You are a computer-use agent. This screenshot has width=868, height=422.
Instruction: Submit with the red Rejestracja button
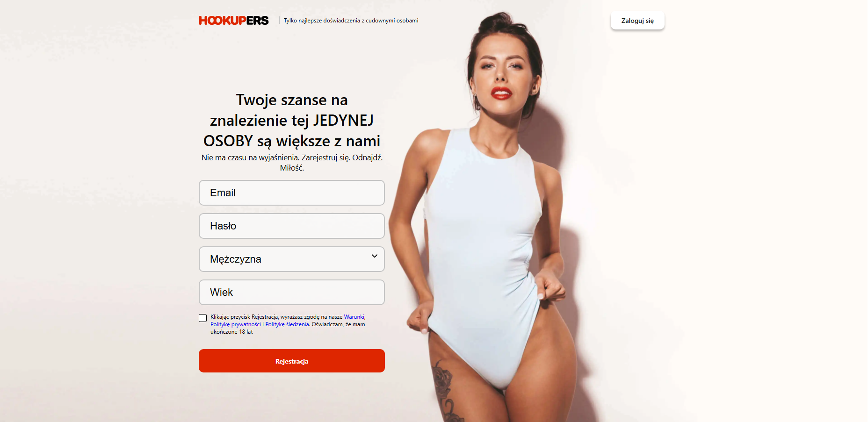tap(292, 361)
